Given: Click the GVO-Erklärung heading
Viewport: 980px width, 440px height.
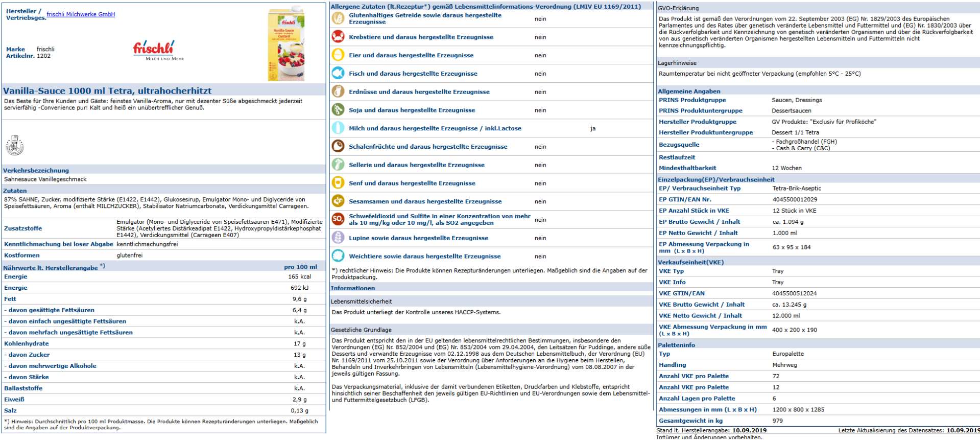Looking at the screenshot, I should coord(678,8).
